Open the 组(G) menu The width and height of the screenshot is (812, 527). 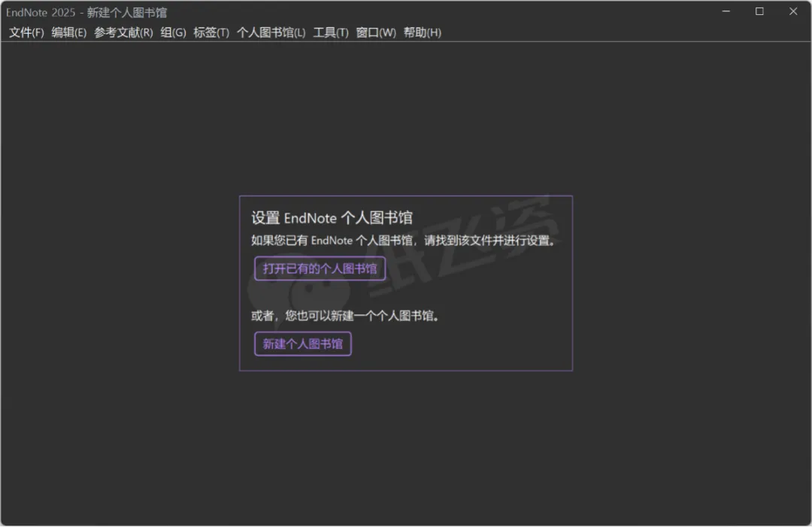click(x=173, y=32)
